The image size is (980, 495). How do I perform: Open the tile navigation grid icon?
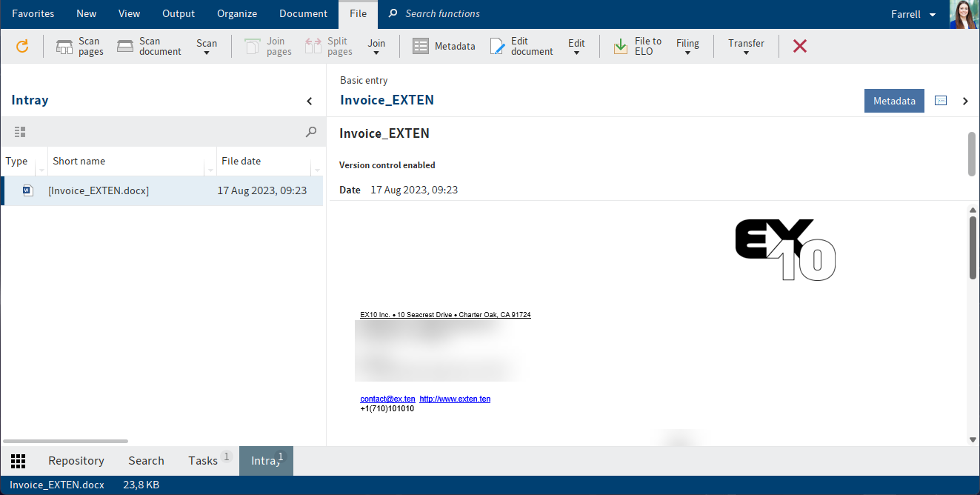[x=19, y=461]
